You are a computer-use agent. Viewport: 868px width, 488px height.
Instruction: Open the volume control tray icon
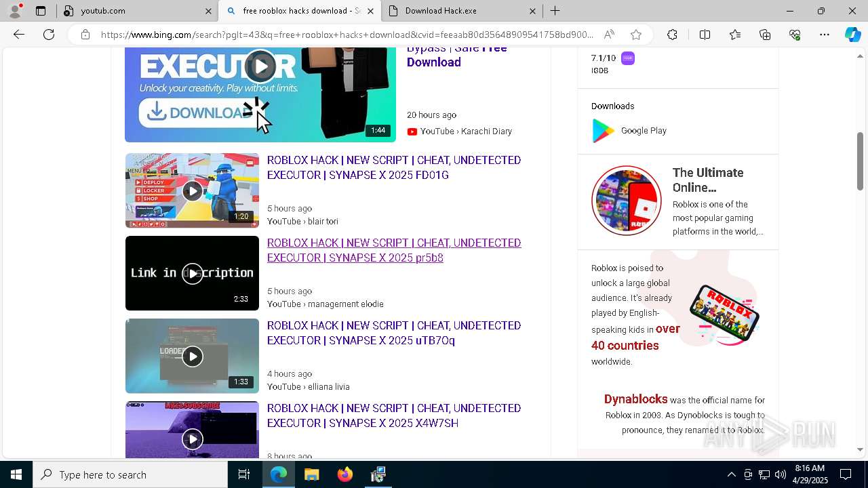pos(780,474)
